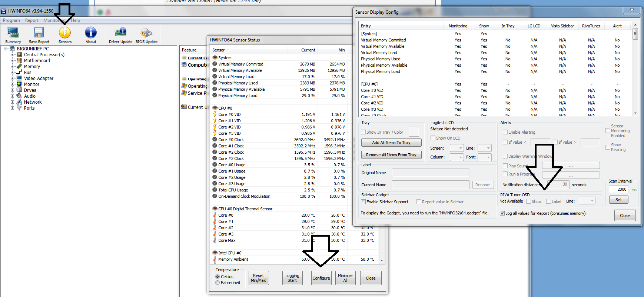Image resolution: width=644 pixels, height=297 pixels.
Task: Toggle Log all values for Report checkbox
Action: pyautogui.click(x=502, y=213)
